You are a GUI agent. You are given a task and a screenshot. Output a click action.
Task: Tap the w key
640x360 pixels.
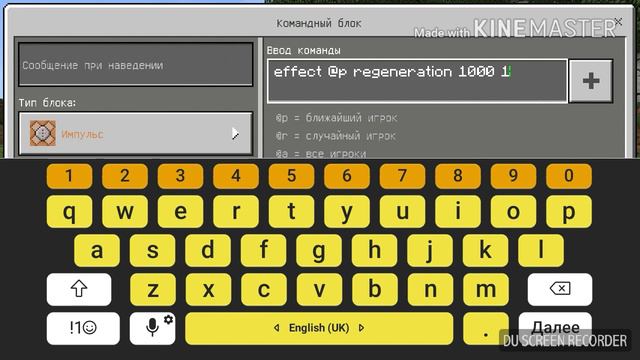(124, 211)
